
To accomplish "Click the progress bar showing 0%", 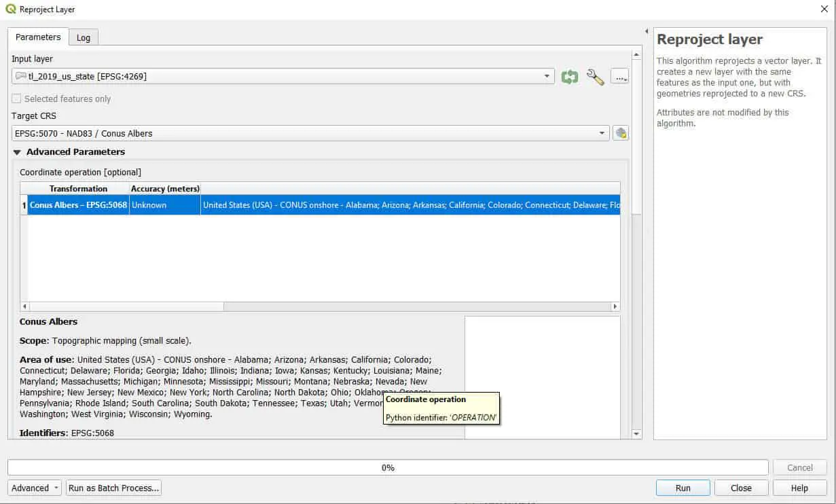I will [388, 467].
